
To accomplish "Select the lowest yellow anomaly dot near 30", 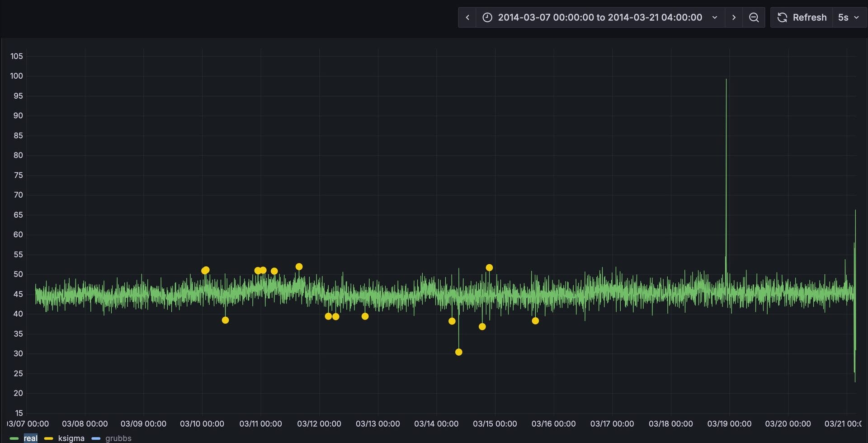I will pyautogui.click(x=458, y=352).
